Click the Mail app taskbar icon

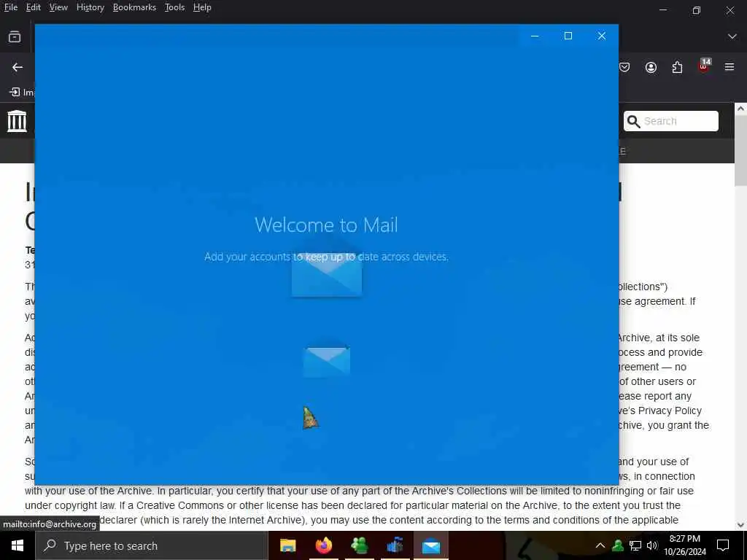(x=430, y=545)
